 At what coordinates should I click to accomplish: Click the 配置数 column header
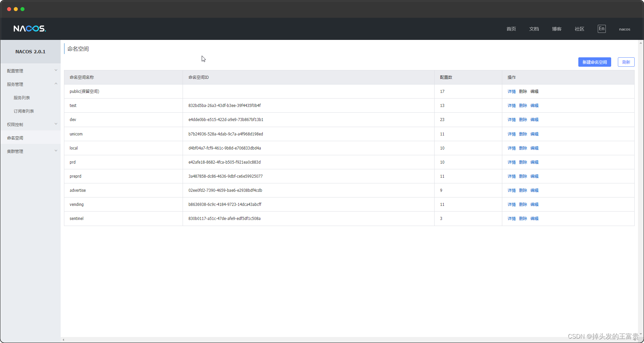(468, 77)
